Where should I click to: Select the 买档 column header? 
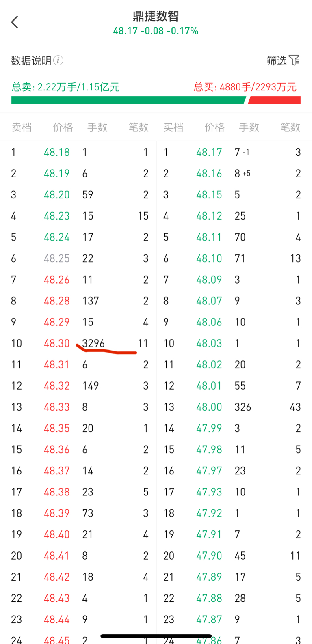pos(173,127)
